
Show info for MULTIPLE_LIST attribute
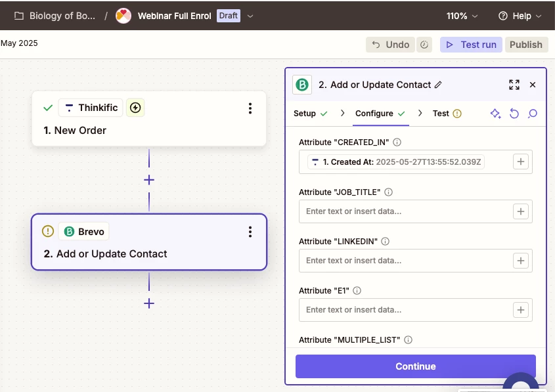(408, 339)
